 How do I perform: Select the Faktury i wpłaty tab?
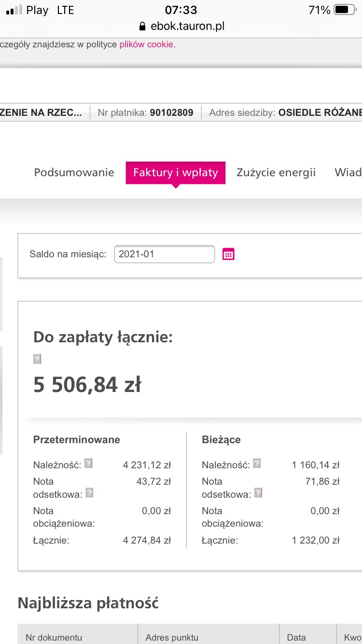tap(176, 172)
